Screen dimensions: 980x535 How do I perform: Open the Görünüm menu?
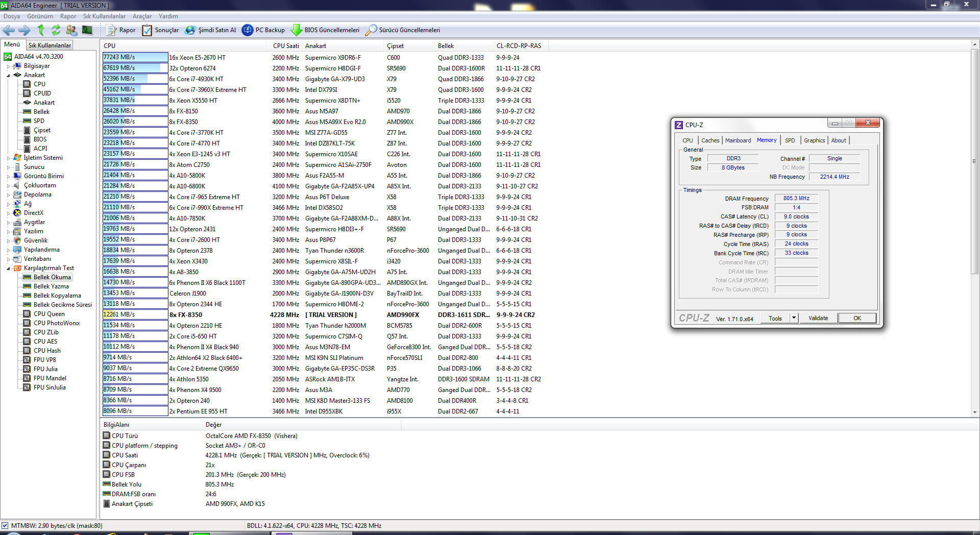pyautogui.click(x=40, y=16)
